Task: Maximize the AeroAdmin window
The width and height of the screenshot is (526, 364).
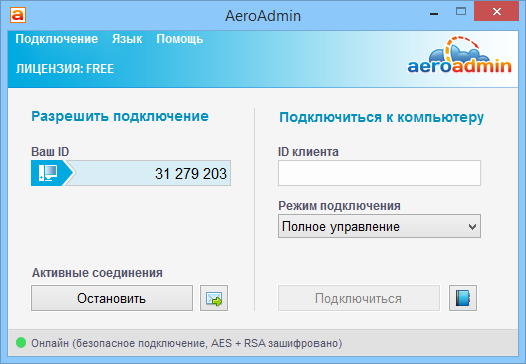Action: click(x=461, y=12)
